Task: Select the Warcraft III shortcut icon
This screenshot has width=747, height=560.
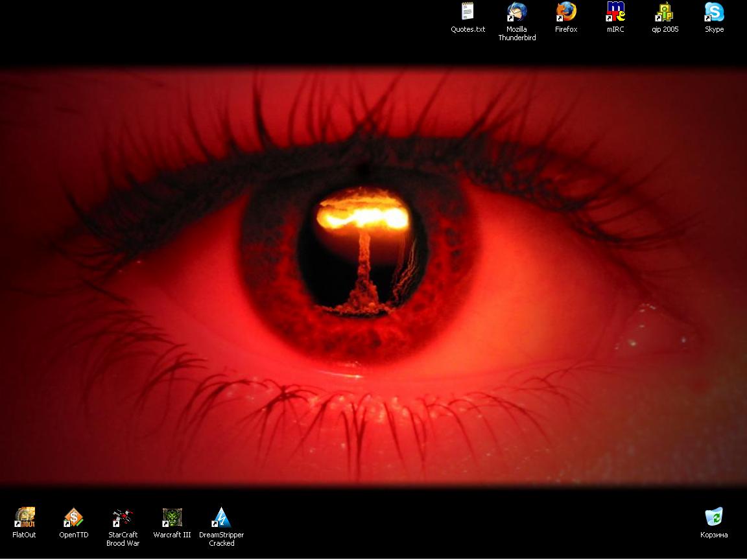Action: (x=172, y=517)
